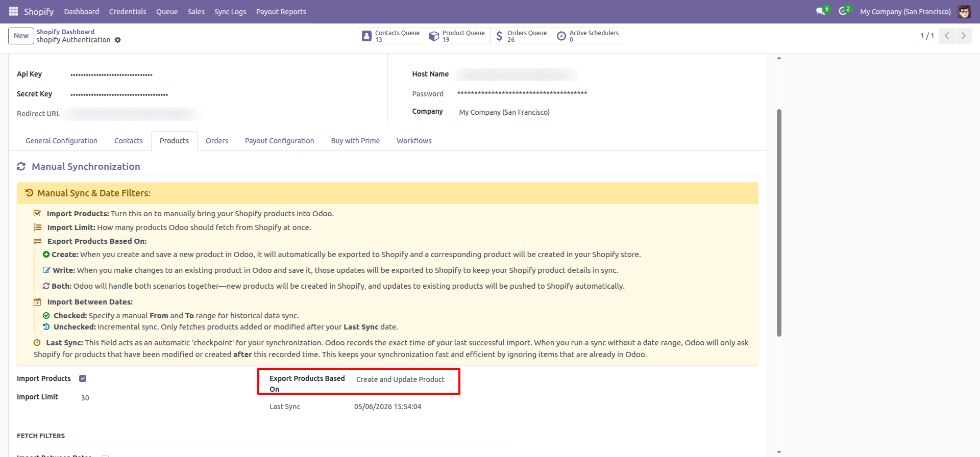This screenshot has height=457, width=980.
Task: Open the Dashboard menu
Action: click(82, 11)
